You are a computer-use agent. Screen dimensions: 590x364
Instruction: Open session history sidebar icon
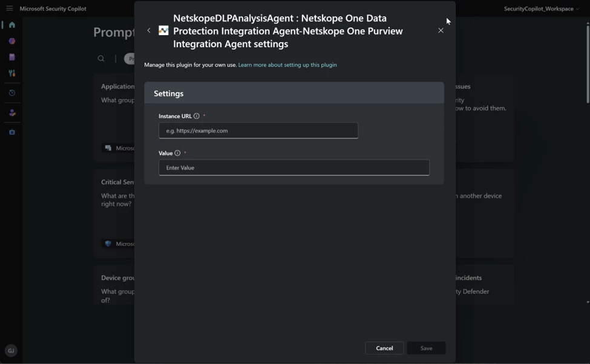(x=12, y=93)
